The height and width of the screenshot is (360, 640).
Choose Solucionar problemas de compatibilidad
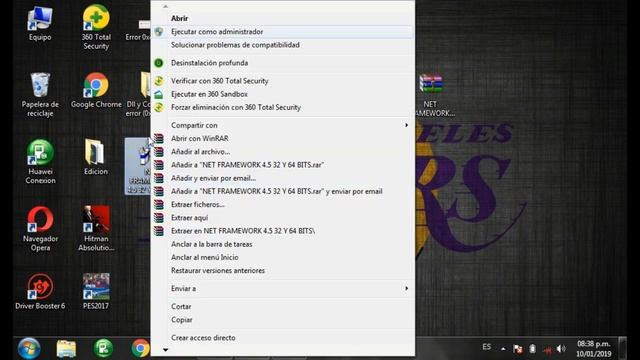pos(283,45)
